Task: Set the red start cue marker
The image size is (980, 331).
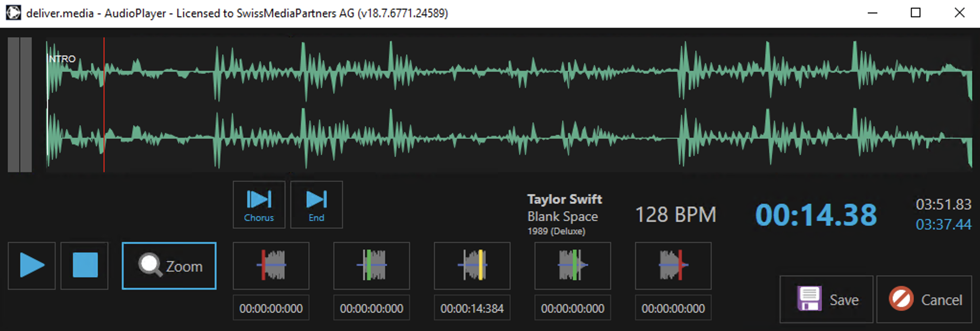Action: 271,265
